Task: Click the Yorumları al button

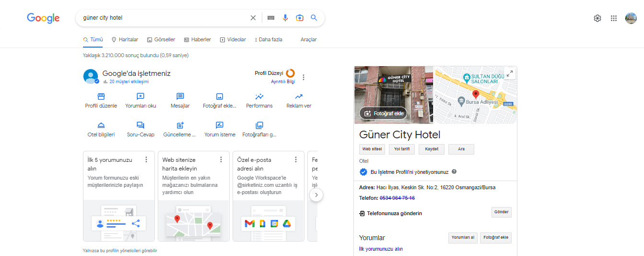Action: click(463, 238)
